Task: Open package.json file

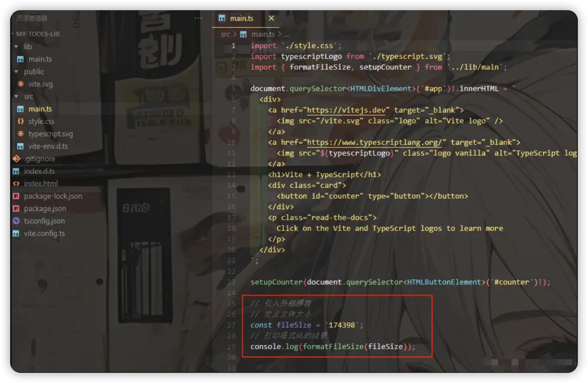Action: pos(45,208)
